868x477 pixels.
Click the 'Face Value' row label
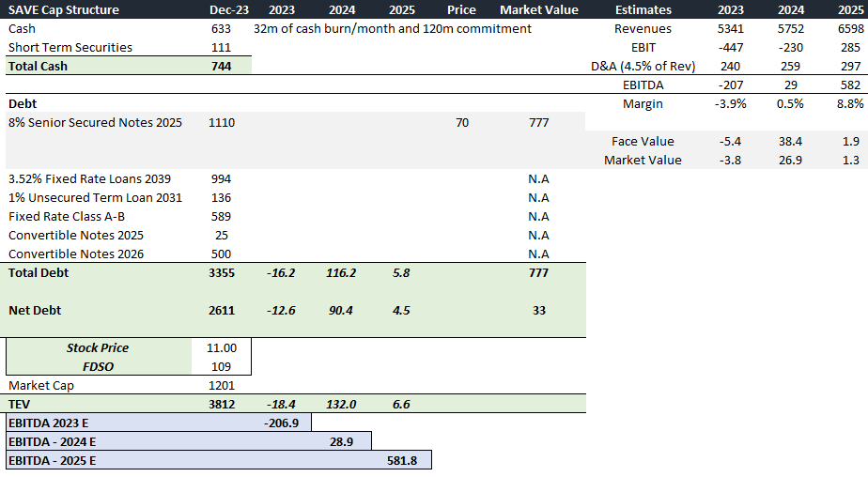[x=643, y=142]
